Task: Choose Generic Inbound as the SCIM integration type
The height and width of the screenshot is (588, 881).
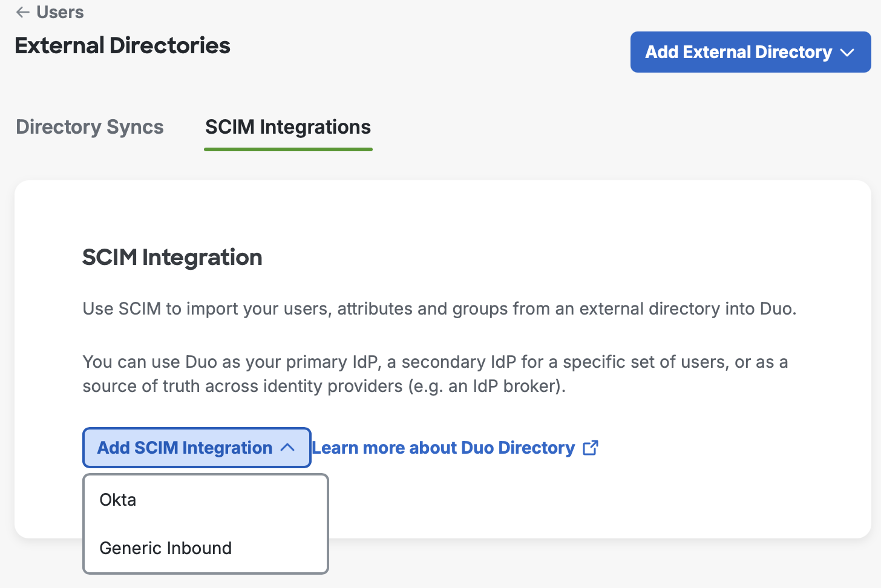Action: point(165,548)
